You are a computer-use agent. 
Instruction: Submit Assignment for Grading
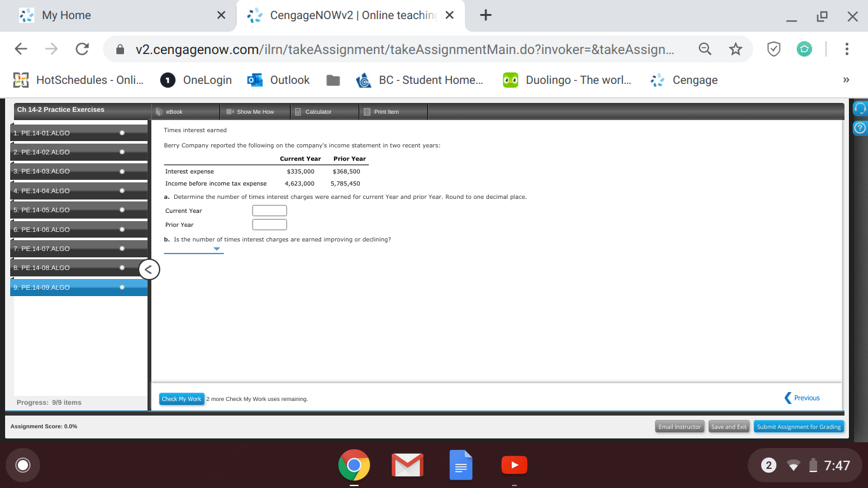799,426
